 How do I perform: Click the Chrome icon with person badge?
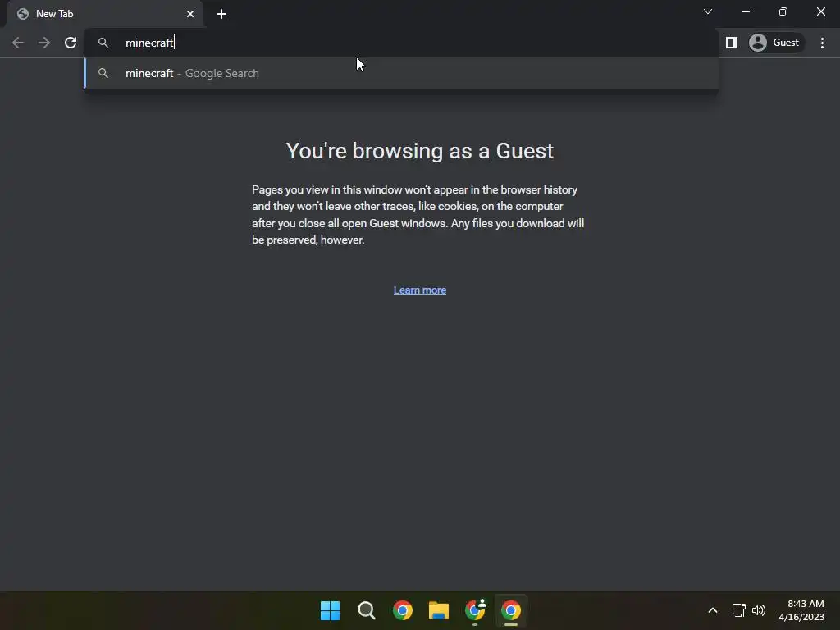(475, 610)
